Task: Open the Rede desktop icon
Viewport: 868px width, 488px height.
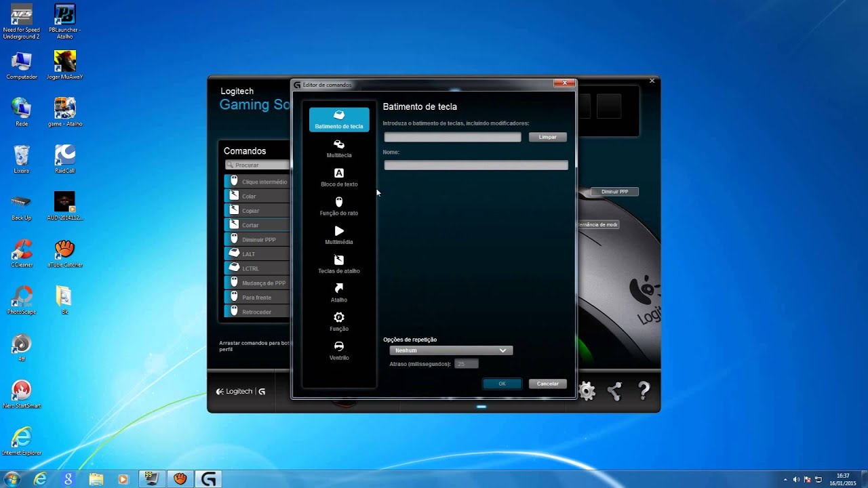Action: point(22,113)
